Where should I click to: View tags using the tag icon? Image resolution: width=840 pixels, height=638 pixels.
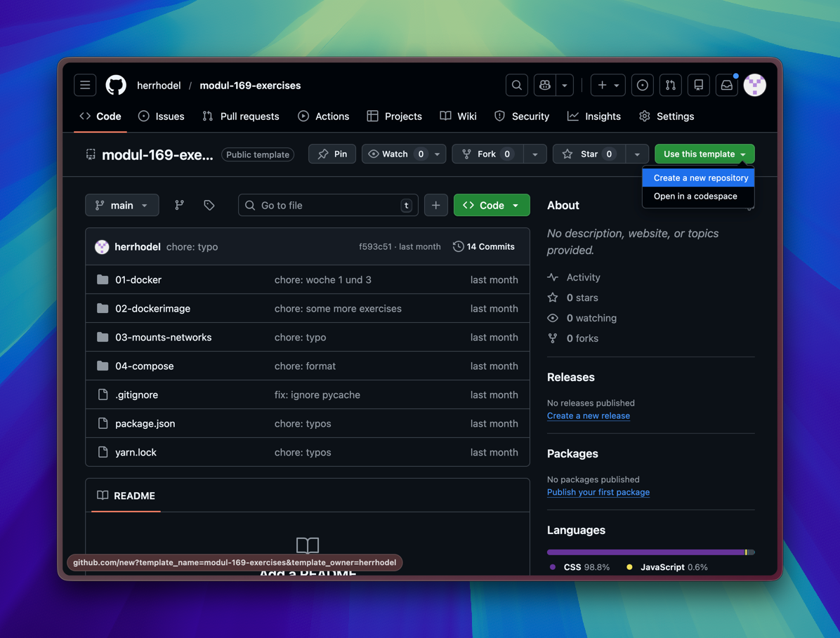coord(209,205)
